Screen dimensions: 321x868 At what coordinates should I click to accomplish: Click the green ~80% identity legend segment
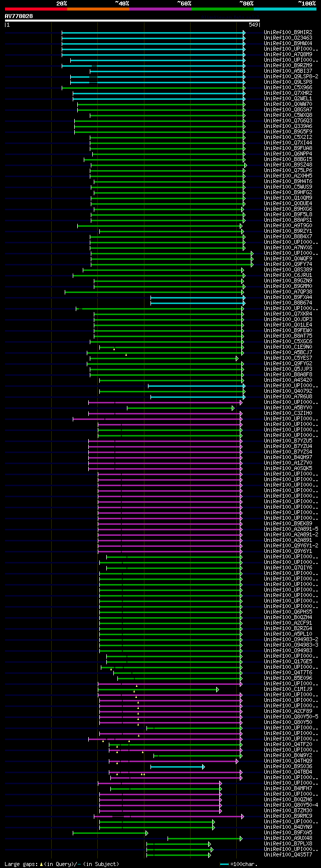click(x=223, y=9)
